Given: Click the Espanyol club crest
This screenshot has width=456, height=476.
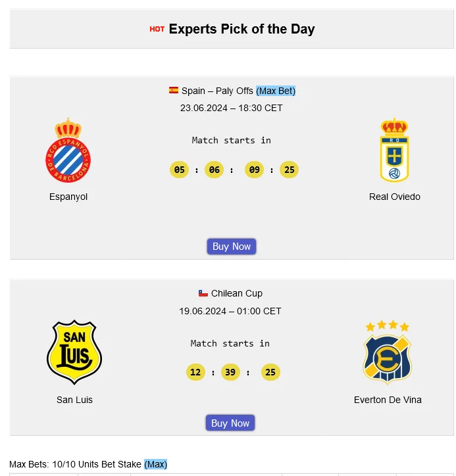Looking at the screenshot, I should (x=68, y=151).
